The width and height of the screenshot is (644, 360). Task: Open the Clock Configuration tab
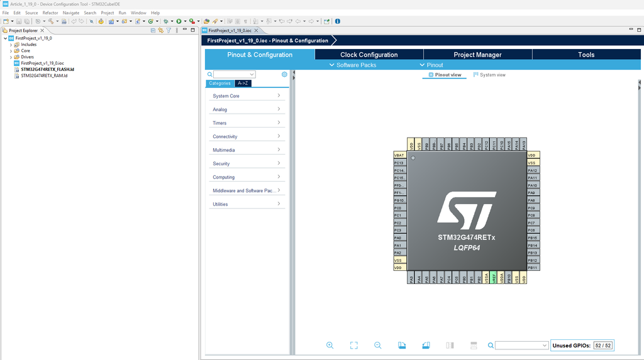pyautogui.click(x=369, y=55)
